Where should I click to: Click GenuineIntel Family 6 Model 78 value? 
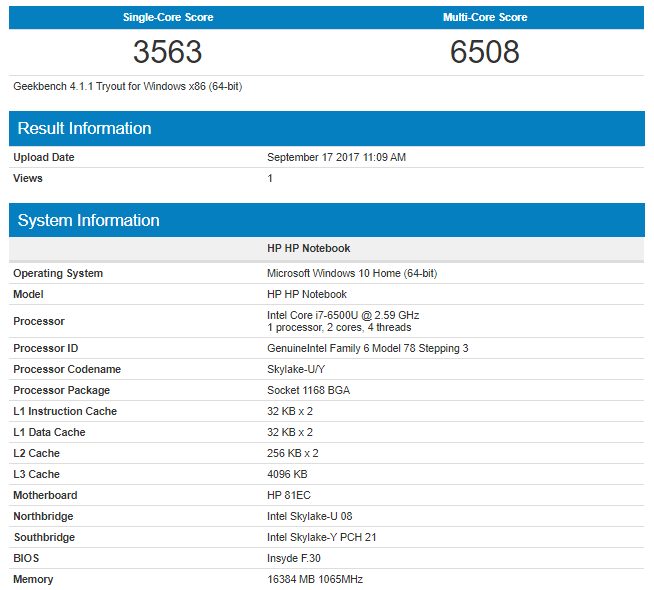367,348
